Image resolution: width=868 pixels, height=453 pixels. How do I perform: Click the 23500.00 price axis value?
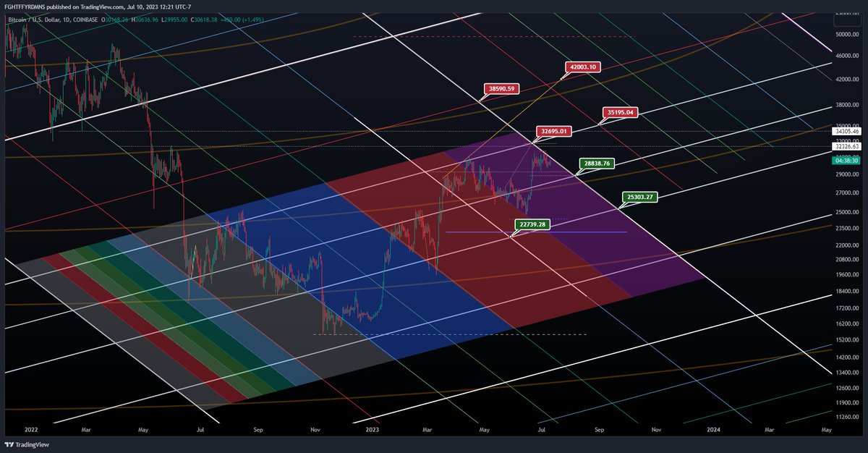pos(846,229)
